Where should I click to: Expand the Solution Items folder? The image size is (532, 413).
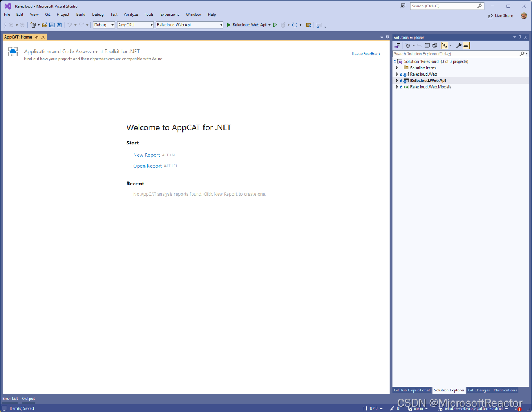click(x=397, y=68)
